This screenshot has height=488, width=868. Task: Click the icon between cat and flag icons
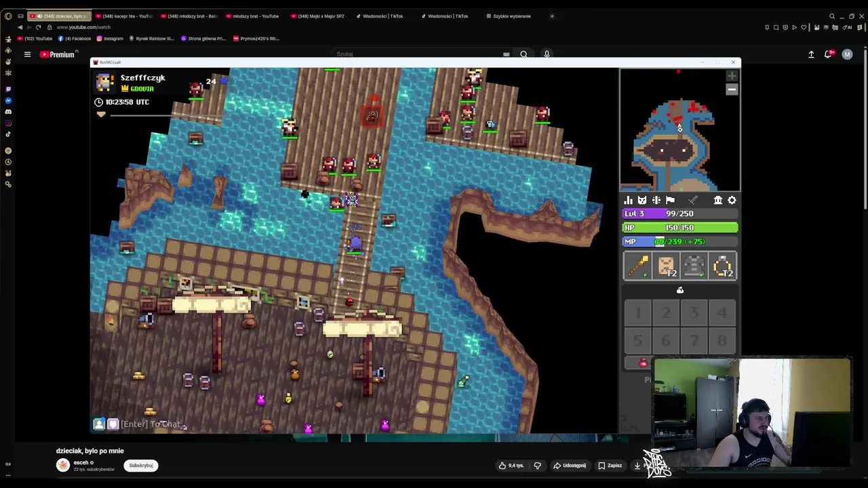click(656, 200)
